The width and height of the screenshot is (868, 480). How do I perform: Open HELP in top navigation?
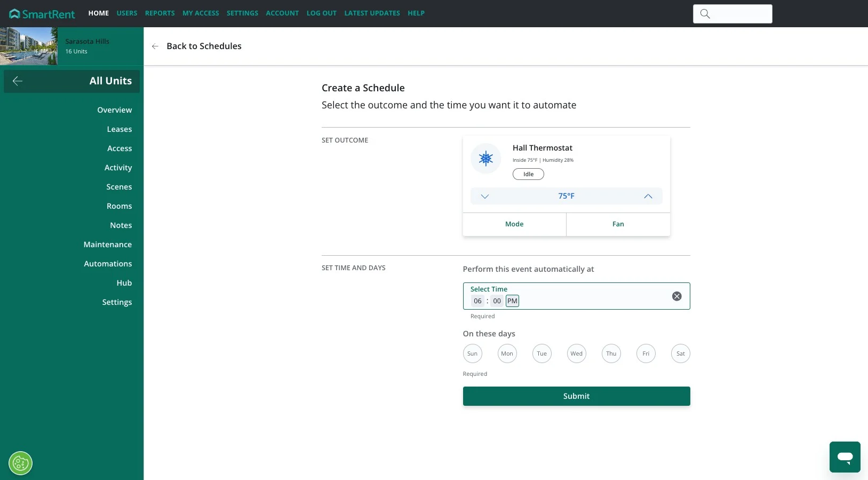416,13
